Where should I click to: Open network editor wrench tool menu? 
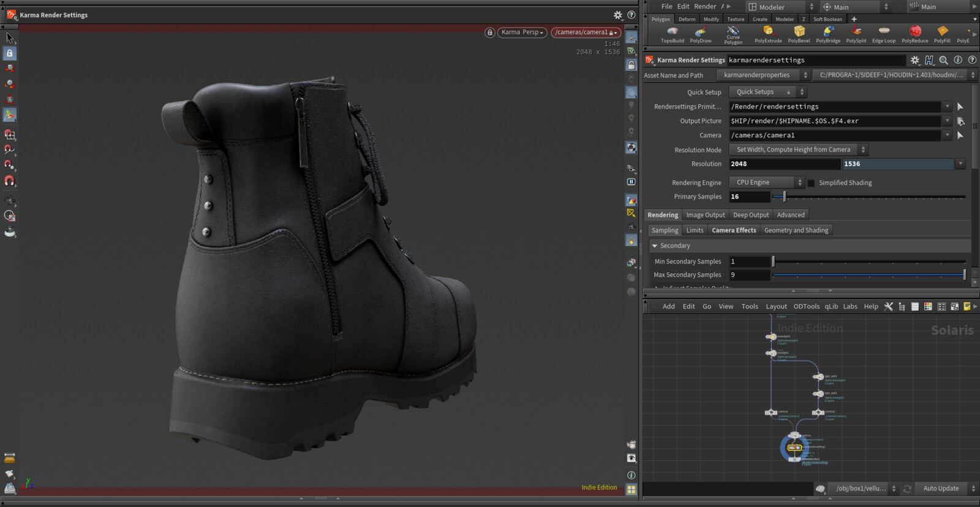click(888, 307)
